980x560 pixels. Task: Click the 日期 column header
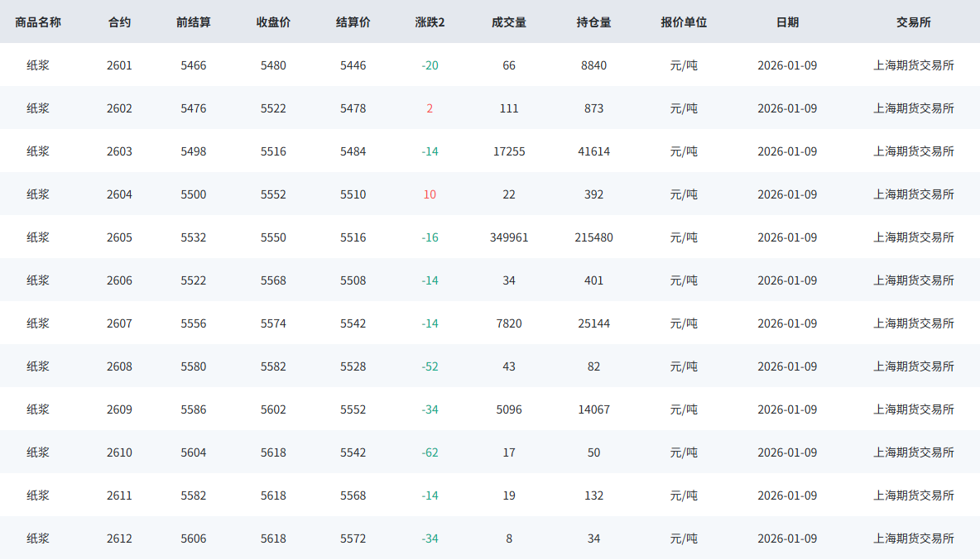pyautogui.click(x=787, y=22)
